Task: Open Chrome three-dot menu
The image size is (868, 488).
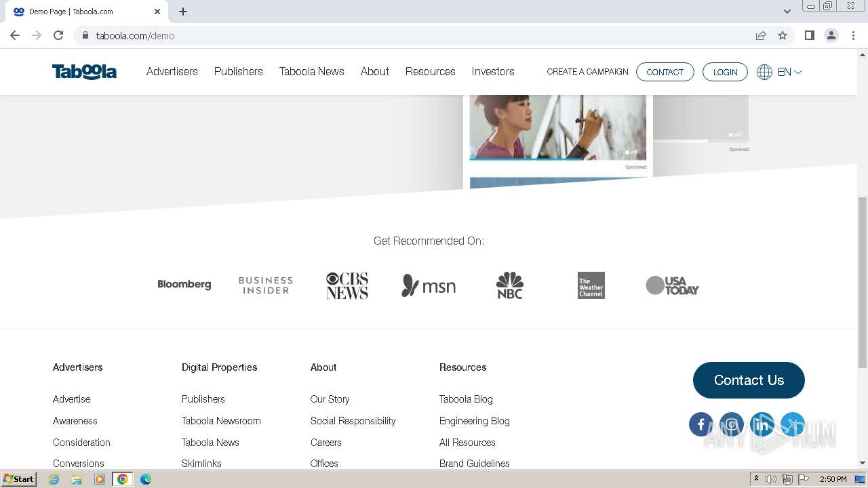Action: pos(854,35)
